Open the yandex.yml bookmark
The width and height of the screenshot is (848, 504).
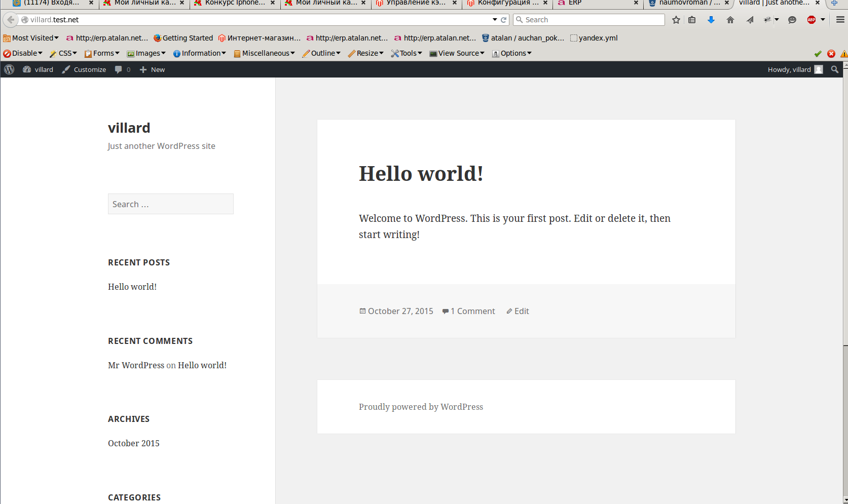pyautogui.click(x=594, y=38)
